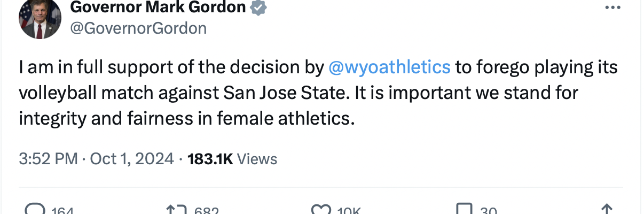Click the 3:52 PM timestamp
Image resolution: width=644 pixels, height=214 pixels.
(48, 159)
